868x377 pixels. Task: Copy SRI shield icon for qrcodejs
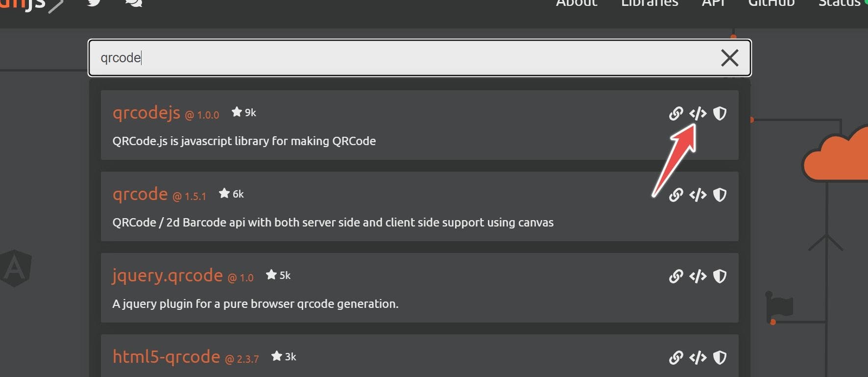click(x=720, y=114)
